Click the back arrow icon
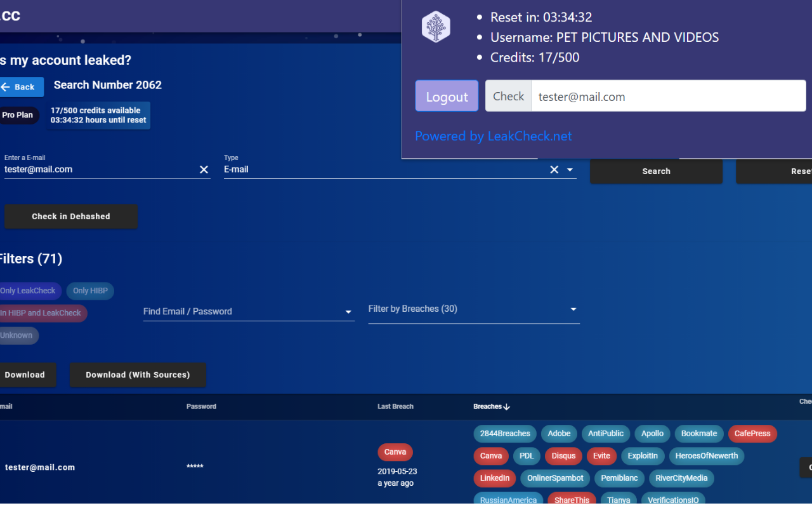The image size is (812, 508). pos(6,86)
